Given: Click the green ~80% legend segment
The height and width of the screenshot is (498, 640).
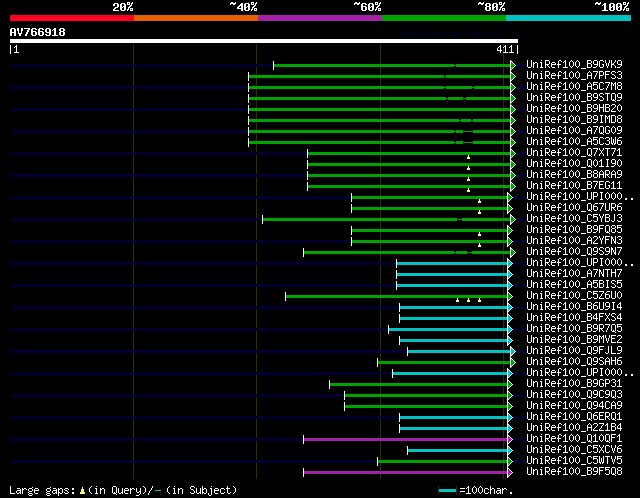Looking at the screenshot, I should [x=444, y=18].
